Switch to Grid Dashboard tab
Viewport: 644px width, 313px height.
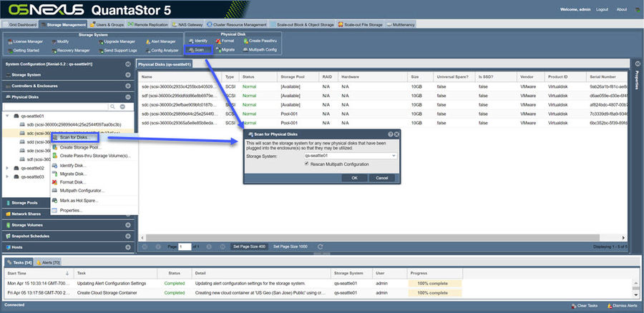[x=20, y=24]
